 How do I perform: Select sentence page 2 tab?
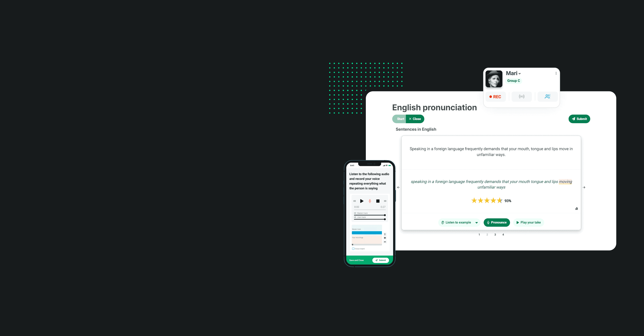coord(487,235)
